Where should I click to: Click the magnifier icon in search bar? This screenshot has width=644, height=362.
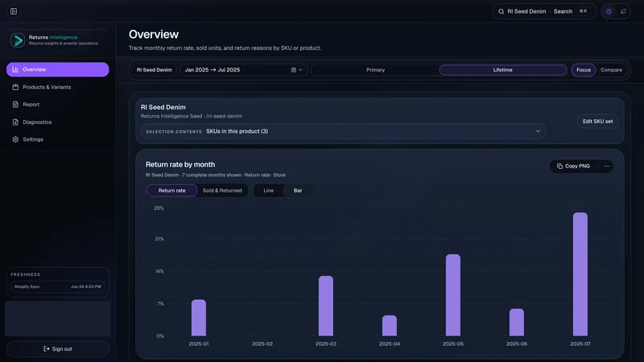501,11
